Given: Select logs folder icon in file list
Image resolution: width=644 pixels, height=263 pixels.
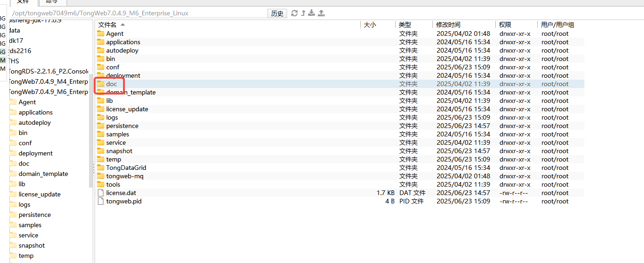Looking at the screenshot, I should [101, 117].
